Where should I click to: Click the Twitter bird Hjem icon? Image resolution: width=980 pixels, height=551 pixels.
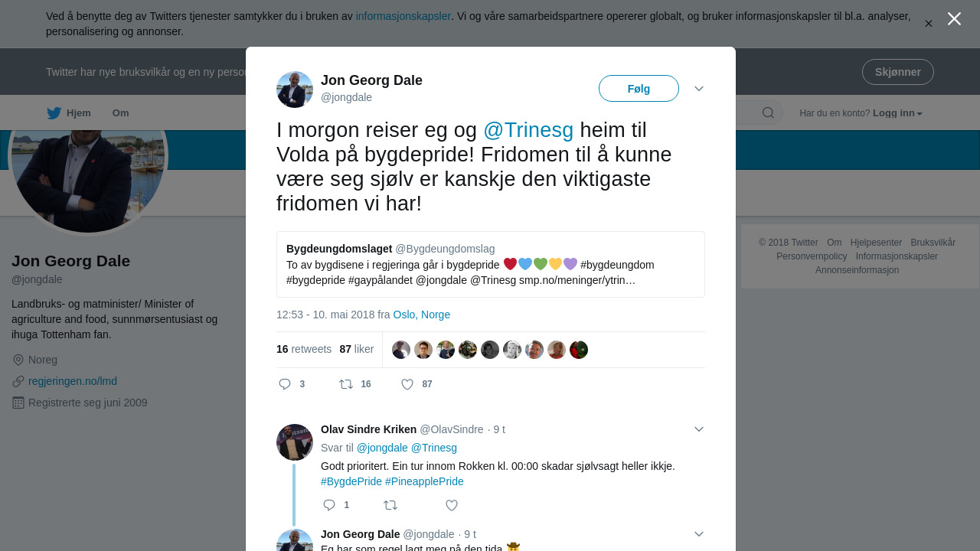54,113
